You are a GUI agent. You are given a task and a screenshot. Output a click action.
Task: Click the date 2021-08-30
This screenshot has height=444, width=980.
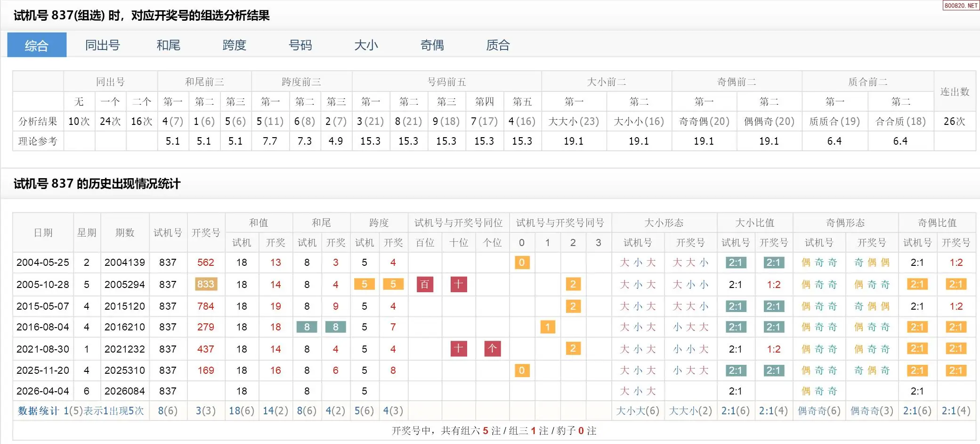pos(43,349)
